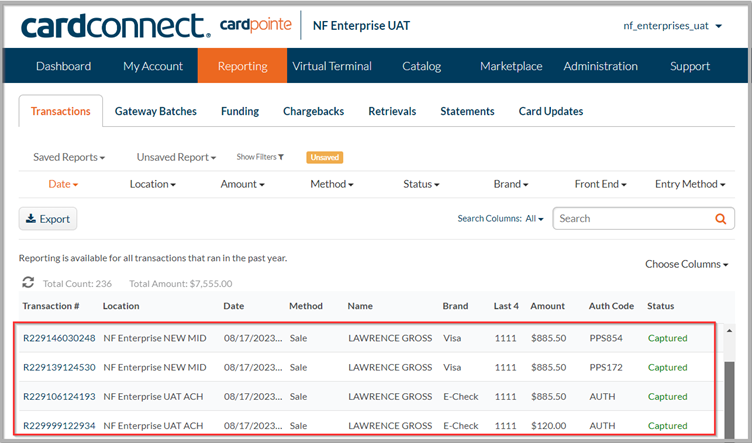752x443 pixels.
Task: Go to the Dashboard menu
Action: [x=63, y=66]
